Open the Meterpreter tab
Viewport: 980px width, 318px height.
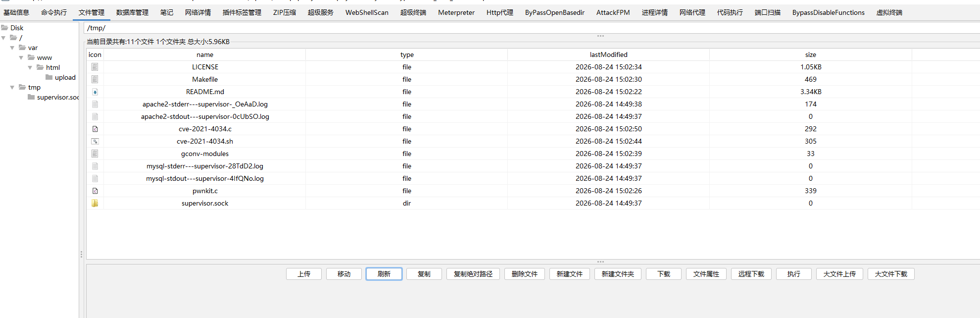[x=456, y=12]
